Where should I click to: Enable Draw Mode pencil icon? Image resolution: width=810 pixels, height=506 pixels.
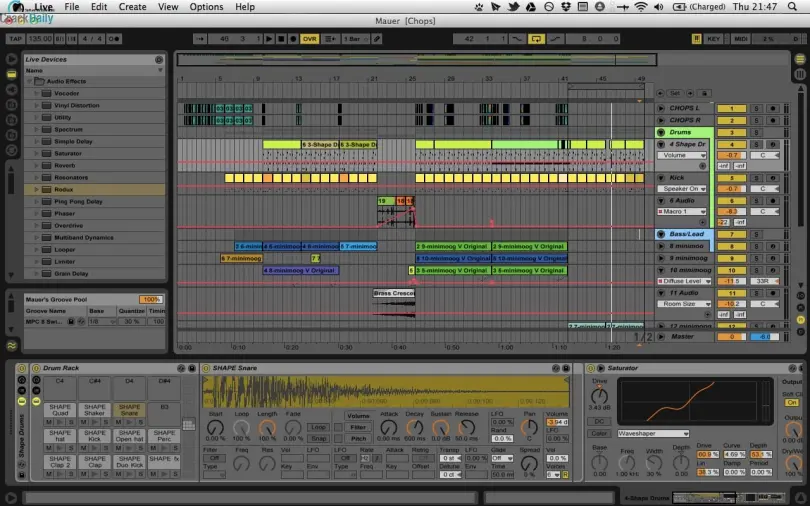(x=377, y=39)
